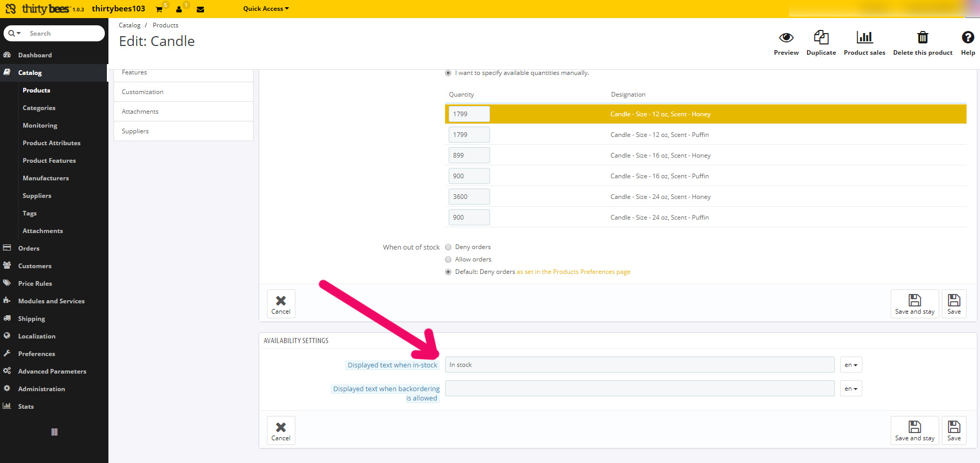This screenshot has width=980, height=463.
Task: Open Product sales chart icon
Action: 864,38
